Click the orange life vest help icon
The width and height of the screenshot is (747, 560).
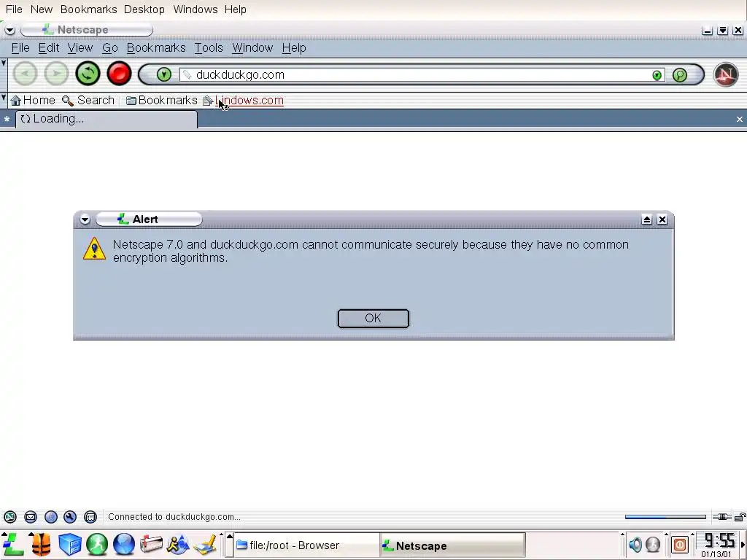41,544
